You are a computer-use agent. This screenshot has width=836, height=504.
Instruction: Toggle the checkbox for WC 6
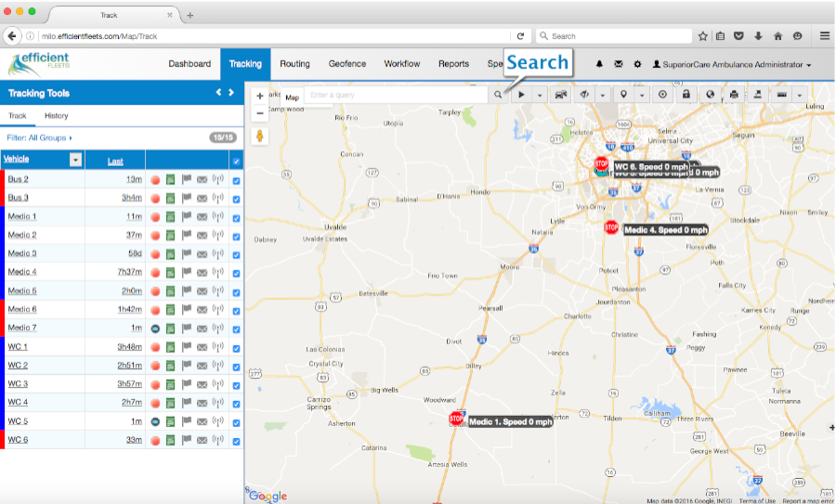tap(236, 441)
